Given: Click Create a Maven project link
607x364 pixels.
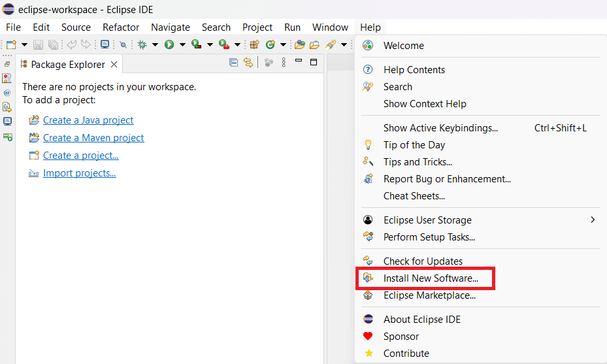Looking at the screenshot, I should [x=93, y=138].
